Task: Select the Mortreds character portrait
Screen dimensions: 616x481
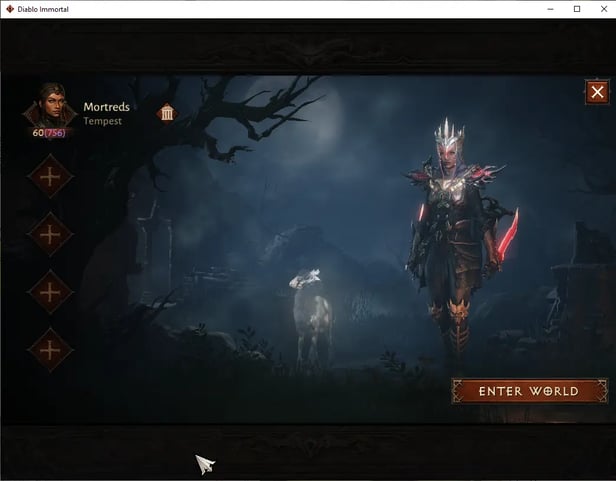Action: click(x=50, y=106)
